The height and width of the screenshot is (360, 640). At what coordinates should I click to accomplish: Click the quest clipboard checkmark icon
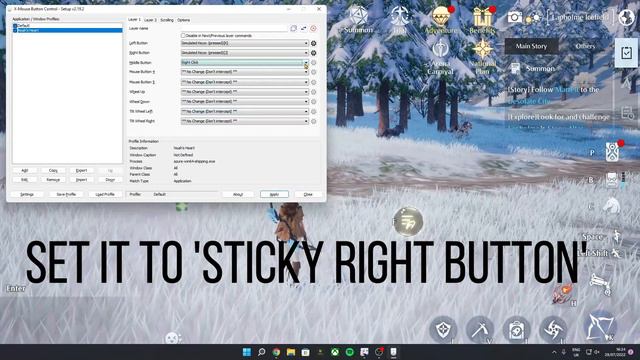tap(627, 53)
